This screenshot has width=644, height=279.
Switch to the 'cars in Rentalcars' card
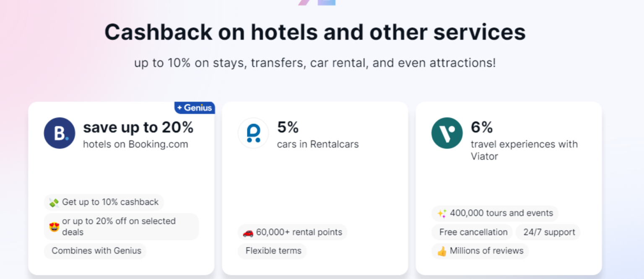[x=318, y=144]
